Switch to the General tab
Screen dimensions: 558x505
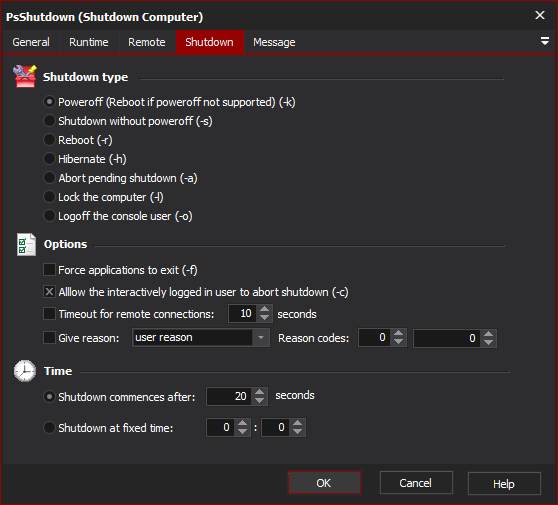(31, 42)
